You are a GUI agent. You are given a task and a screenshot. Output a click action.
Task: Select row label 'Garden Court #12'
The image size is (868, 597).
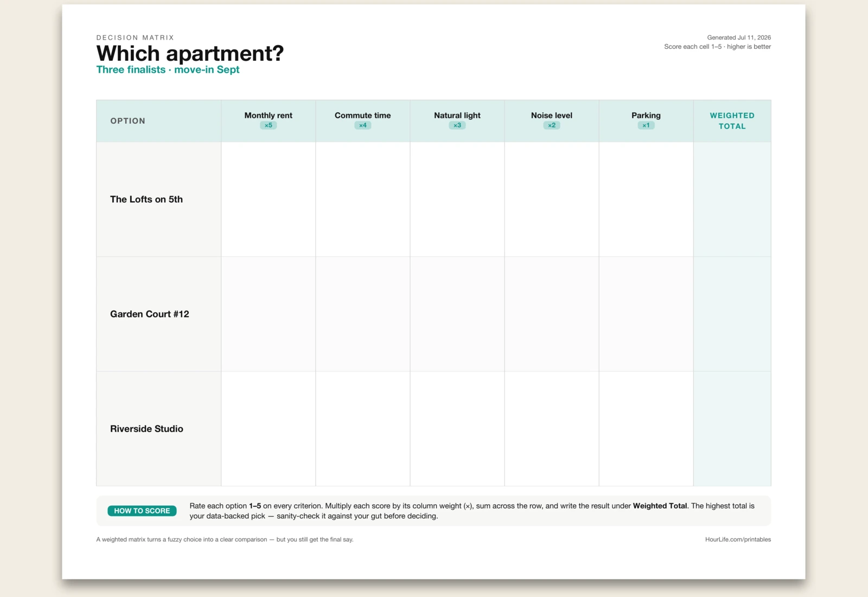(x=150, y=314)
